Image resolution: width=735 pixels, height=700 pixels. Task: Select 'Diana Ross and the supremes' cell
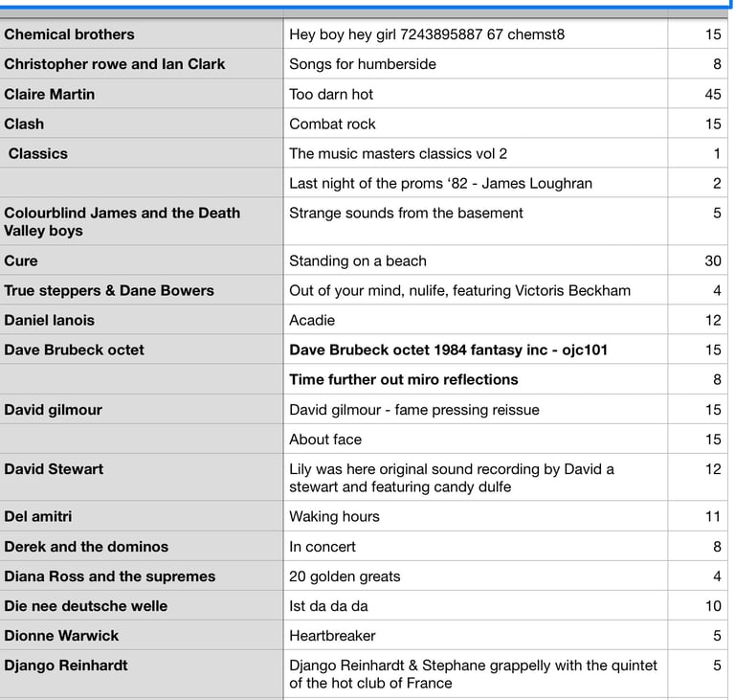pyautogui.click(x=141, y=576)
